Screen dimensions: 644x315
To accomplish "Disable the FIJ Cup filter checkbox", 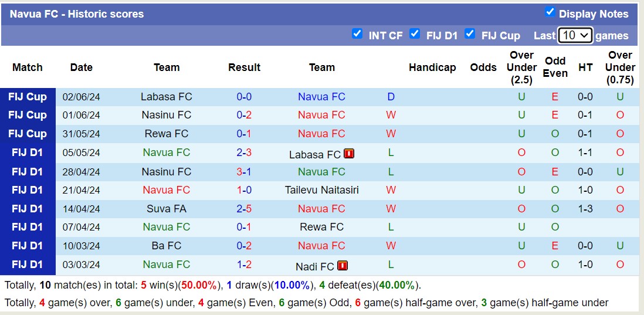I will coord(469,34).
